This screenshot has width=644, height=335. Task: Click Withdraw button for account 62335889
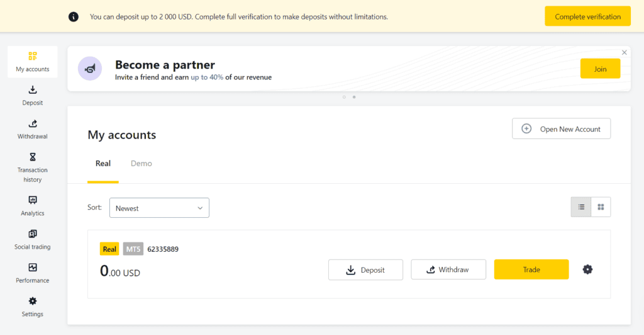click(448, 270)
